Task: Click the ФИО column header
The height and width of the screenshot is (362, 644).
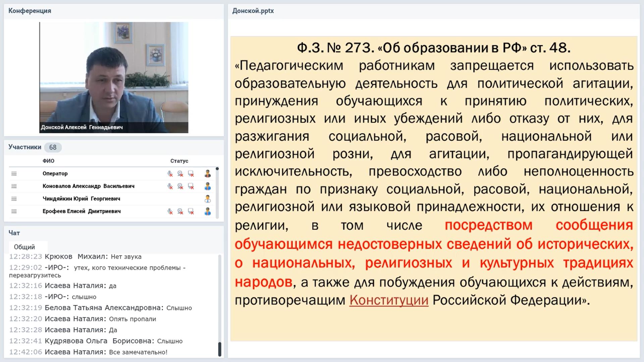Action: pos(48,161)
